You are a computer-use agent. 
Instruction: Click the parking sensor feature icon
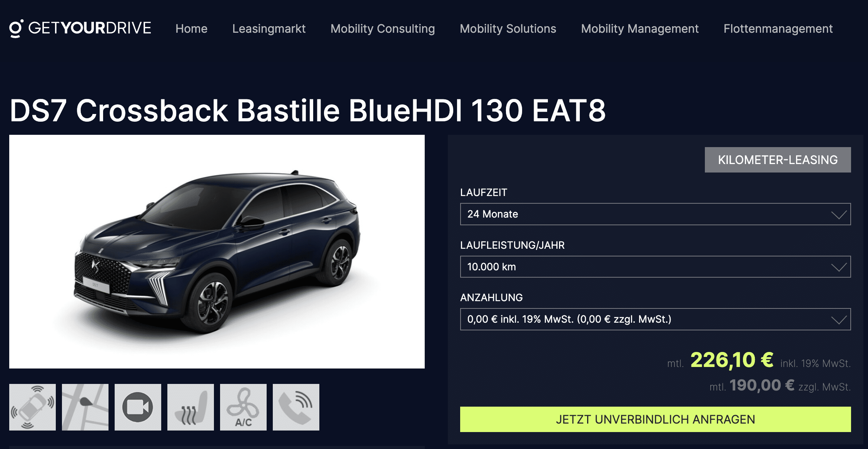click(x=32, y=407)
